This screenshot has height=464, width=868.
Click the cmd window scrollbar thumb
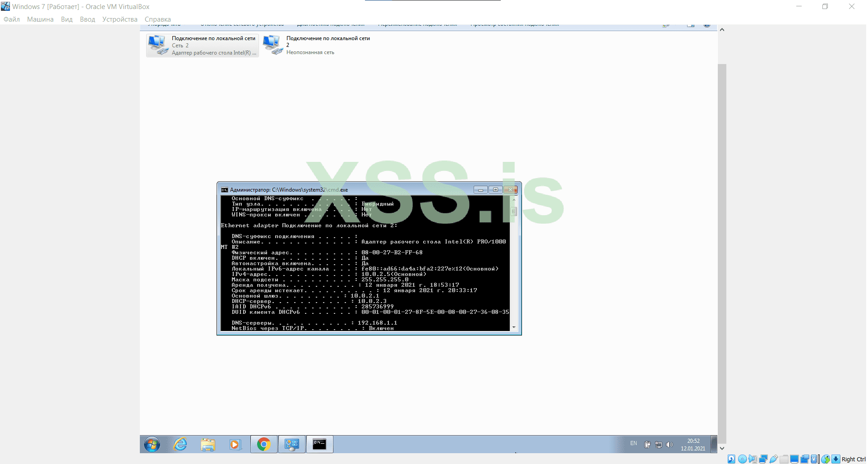pos(514,211)
